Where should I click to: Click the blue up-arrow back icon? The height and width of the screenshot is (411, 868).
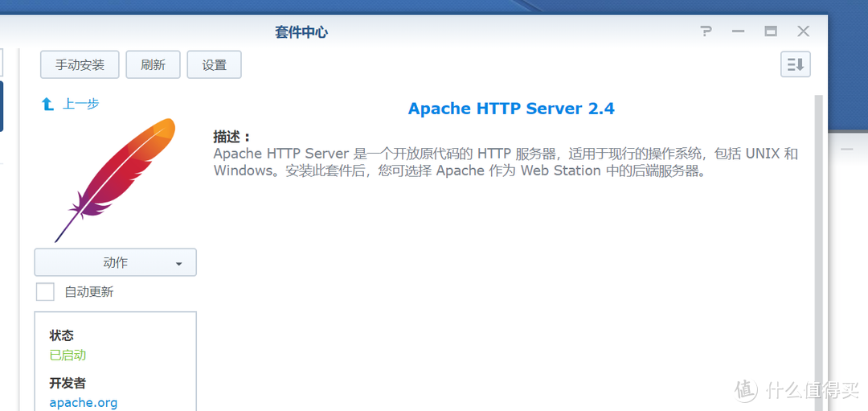48,104
